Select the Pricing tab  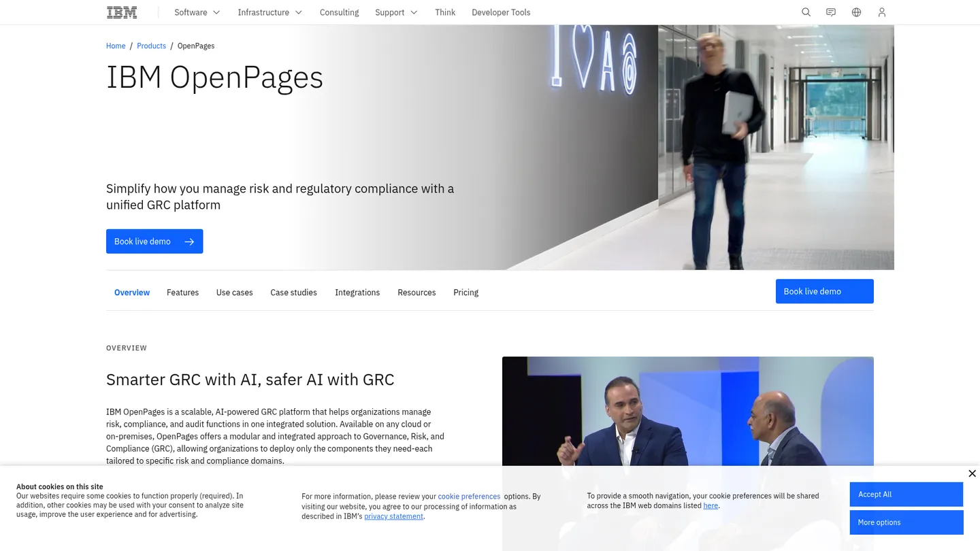click(465, 293)
